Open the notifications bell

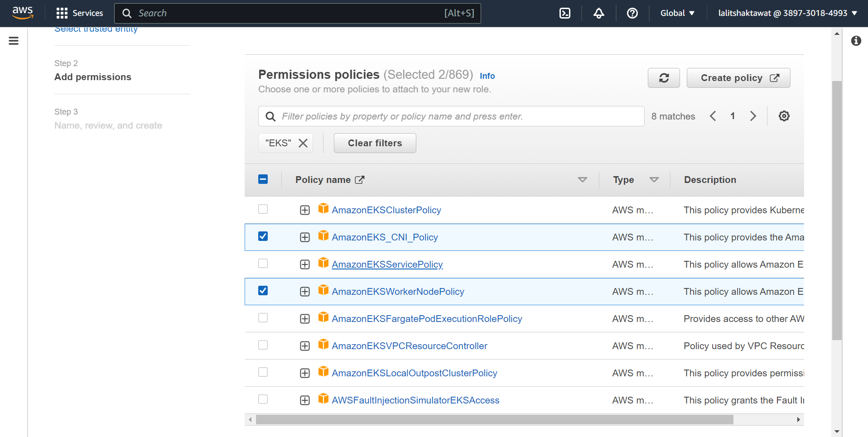[599, 13]
